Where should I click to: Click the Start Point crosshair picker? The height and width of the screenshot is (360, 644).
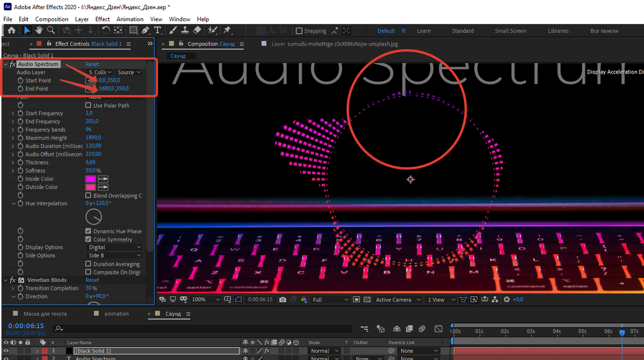tap(90, 80)
